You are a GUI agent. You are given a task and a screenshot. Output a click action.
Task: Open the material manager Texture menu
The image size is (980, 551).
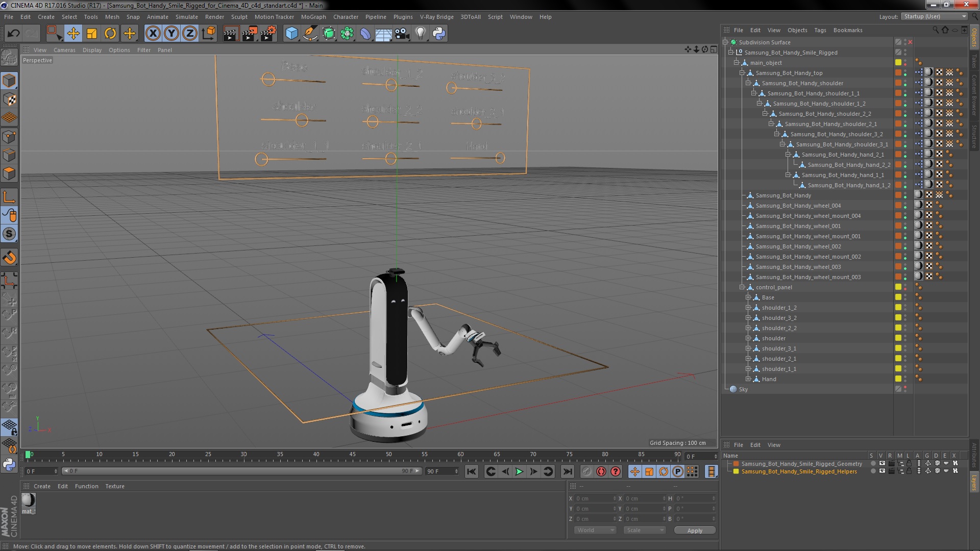point(115,486)
